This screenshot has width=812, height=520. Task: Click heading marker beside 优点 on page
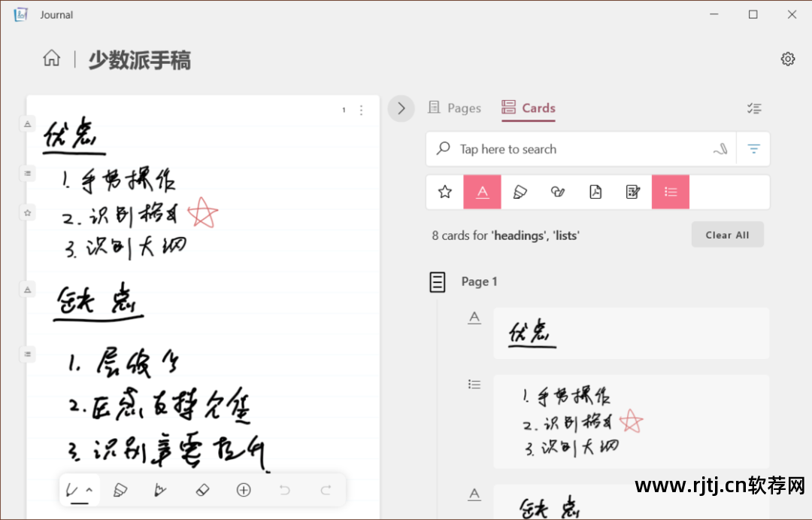point(28,124)
